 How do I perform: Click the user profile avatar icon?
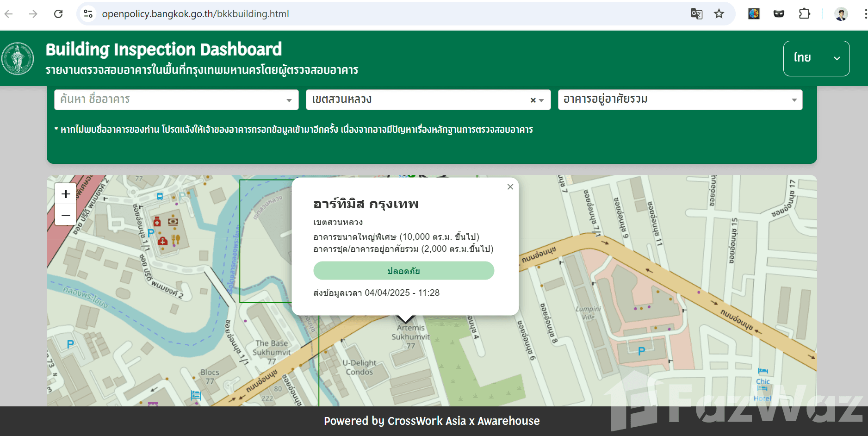click(x=841, y=14)
